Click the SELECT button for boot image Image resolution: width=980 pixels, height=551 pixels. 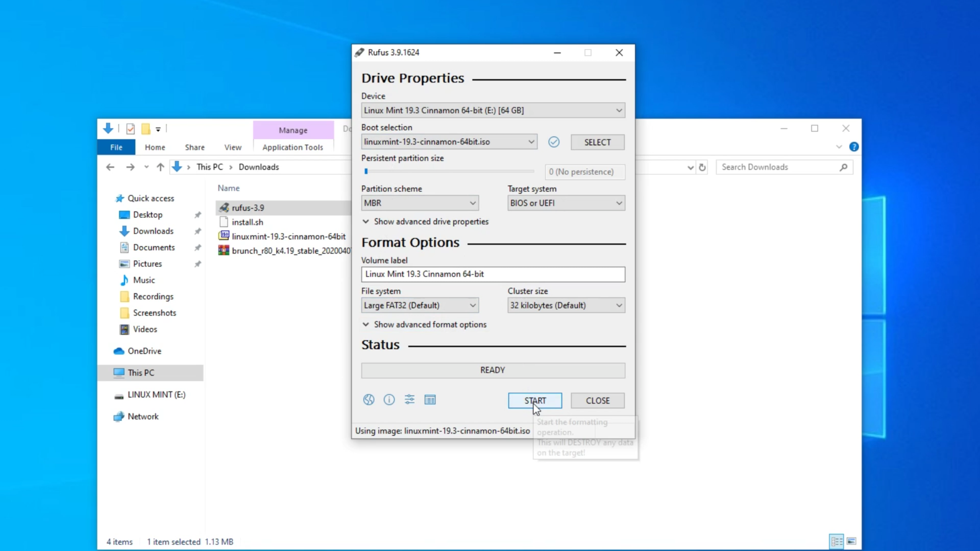[597, 142]
